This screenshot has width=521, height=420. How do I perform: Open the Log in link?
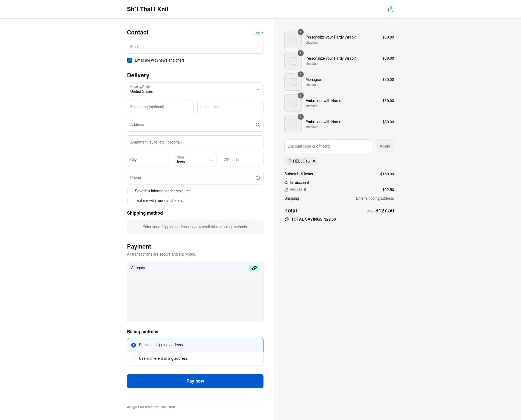coord(258,33)
